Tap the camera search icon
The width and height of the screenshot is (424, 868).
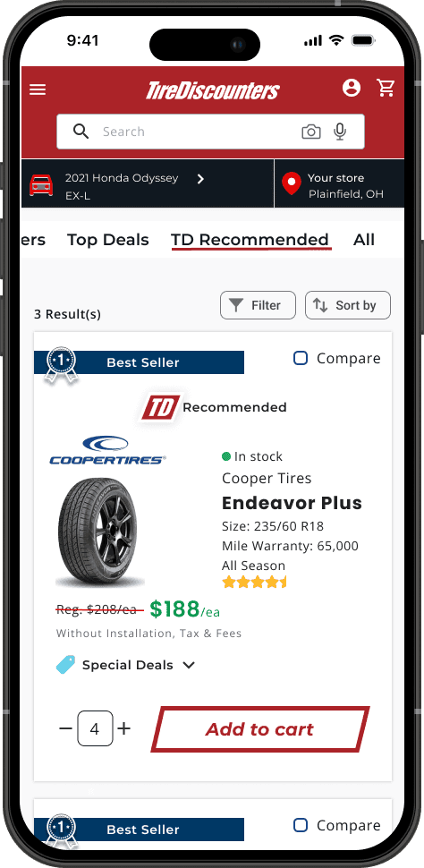point(311,132)
